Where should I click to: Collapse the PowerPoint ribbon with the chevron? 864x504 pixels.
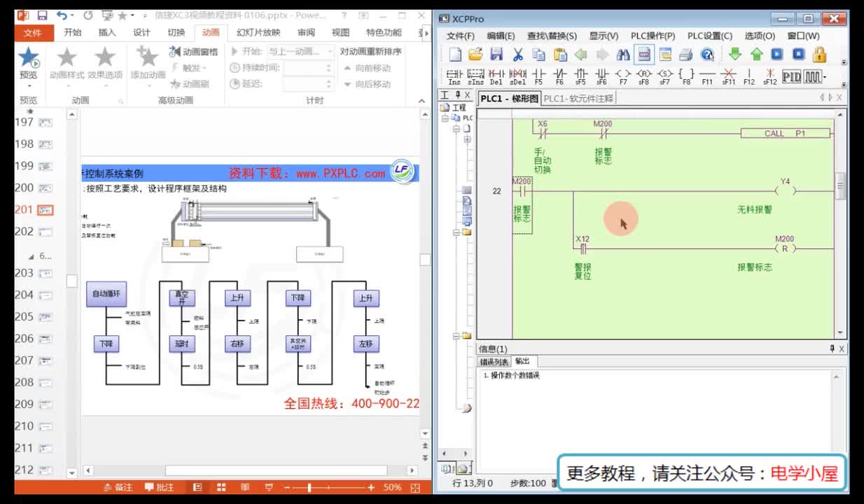click(x=421, y=101)
